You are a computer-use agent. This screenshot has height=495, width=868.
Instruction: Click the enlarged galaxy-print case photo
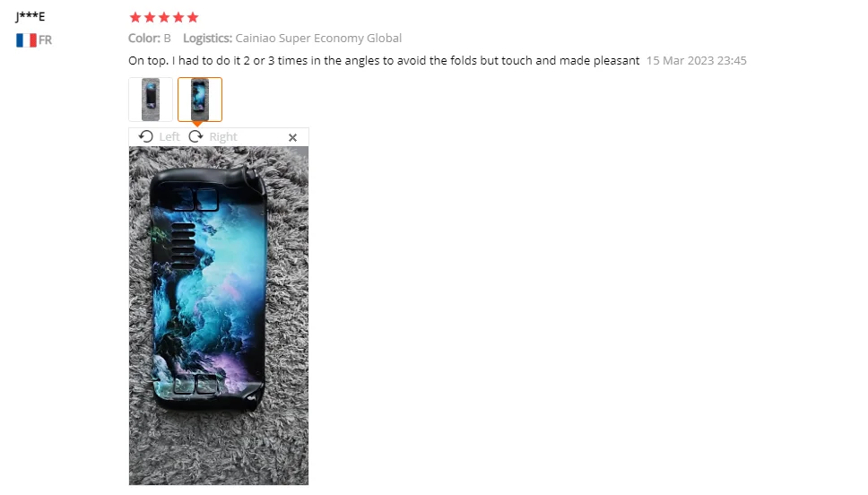click(219, 316)
